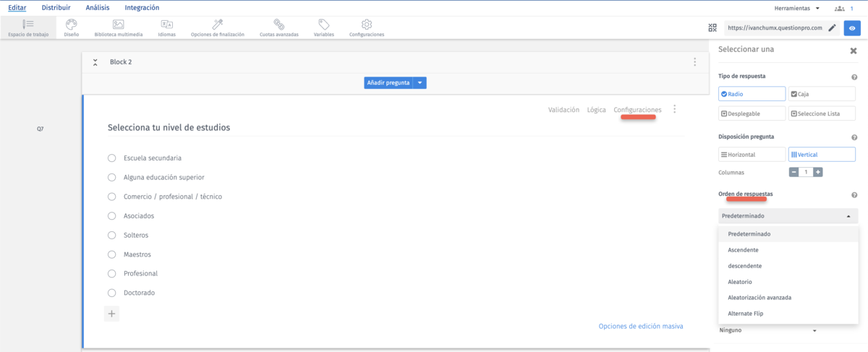
Task: Choose Caja as response type
Action: point(822,94)
